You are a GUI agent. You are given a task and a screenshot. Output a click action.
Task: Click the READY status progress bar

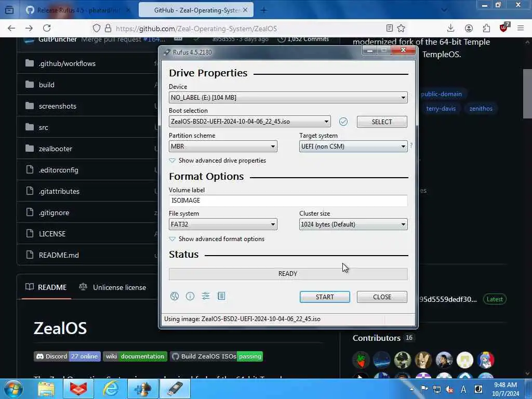point(288,274)
